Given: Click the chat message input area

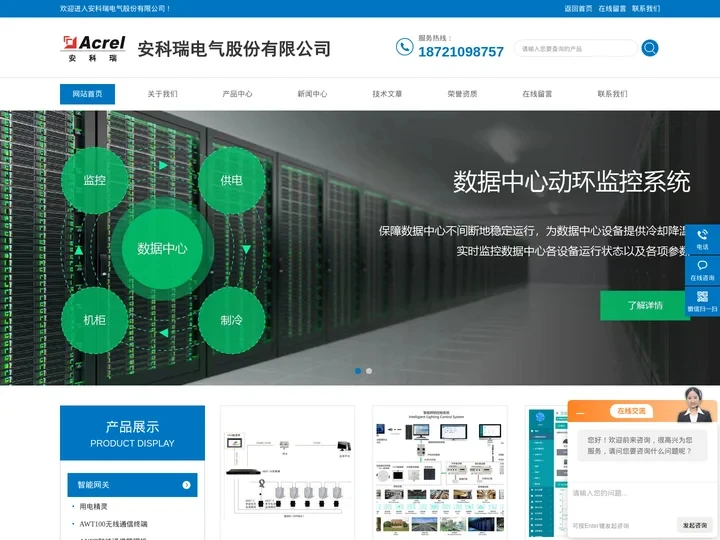Looking at the screenshot, I should (x=642, y=501).
